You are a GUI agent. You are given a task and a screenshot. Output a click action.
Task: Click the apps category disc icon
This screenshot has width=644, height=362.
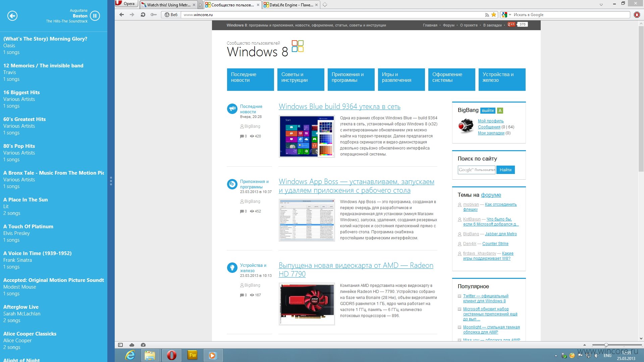click(232, 184)
